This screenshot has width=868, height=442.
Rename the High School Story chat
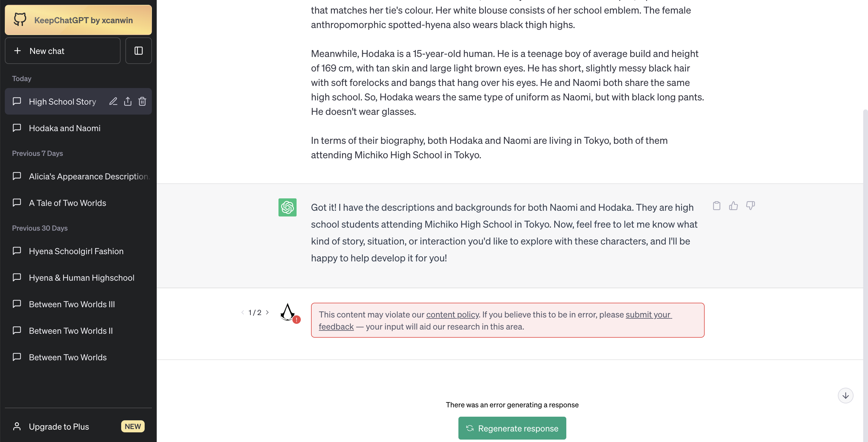(113, 101)
